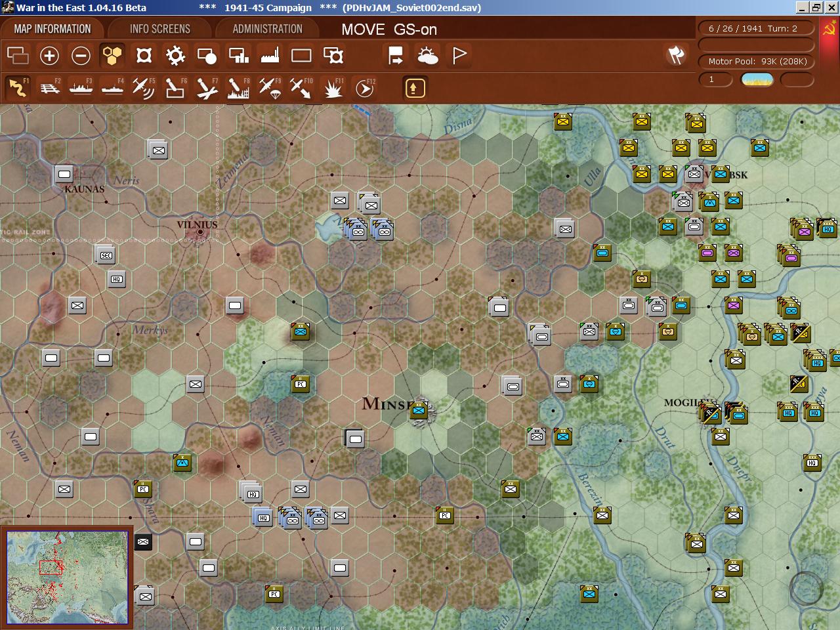This screenshot has width=840, height=630.
Task: Open the weather sun-and-cloud icon
Action: (428, 56)
